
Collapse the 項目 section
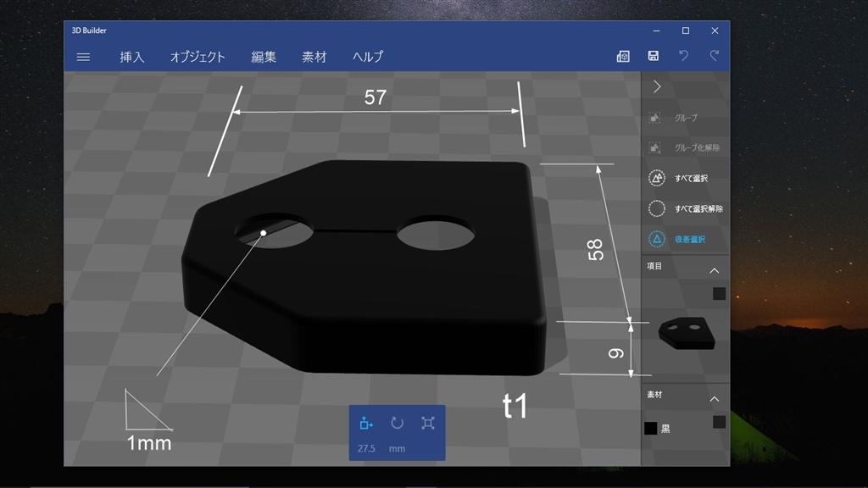pyautogui.click(x=714, y=270)
